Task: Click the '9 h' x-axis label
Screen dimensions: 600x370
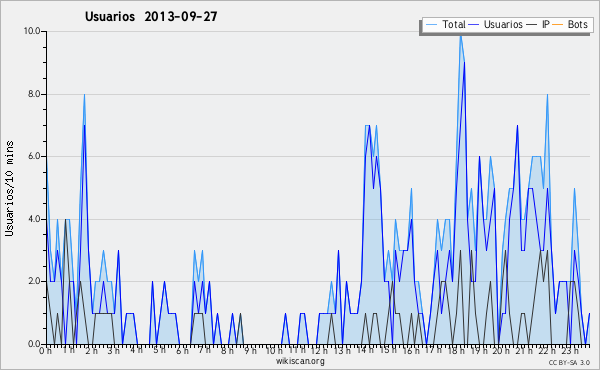Action: tap(250, 350)
